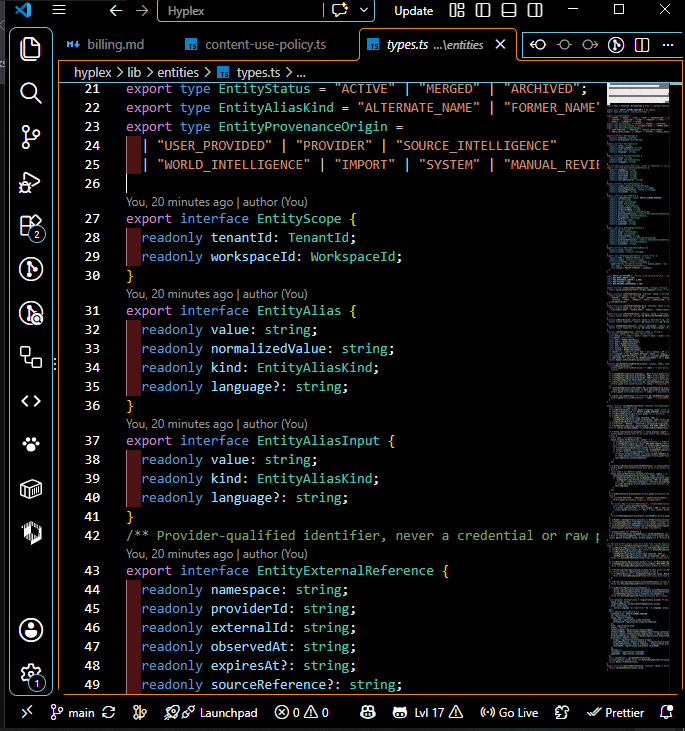The width and height of the screenshot is (685, 731).
Task: Open the paw print pets view
Action: point(31,444)
